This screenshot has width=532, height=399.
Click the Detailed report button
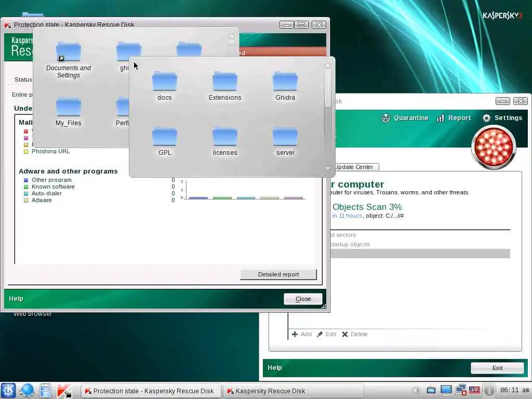(x=278, y=274)
